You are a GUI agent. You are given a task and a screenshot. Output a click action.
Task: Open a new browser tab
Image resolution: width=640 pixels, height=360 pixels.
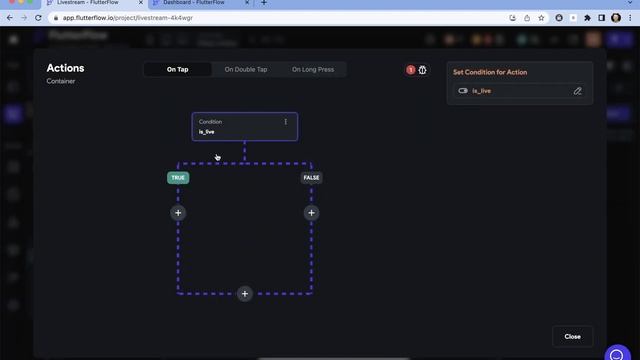[264, 3]
